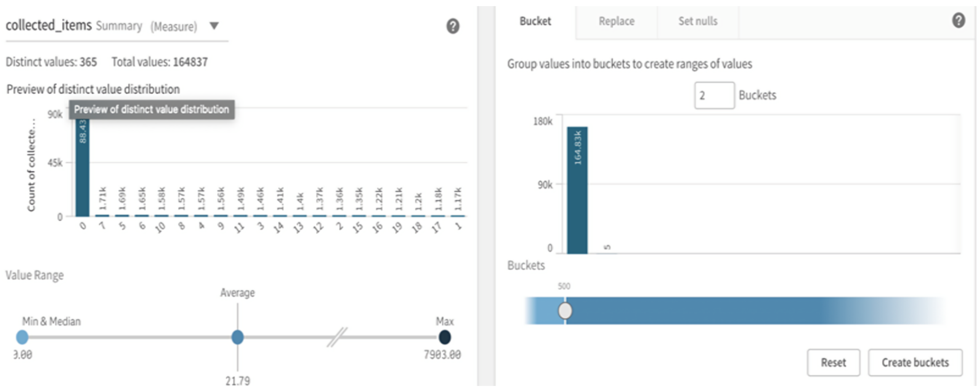Viewport: 980px width, 390px height.
Task: Click the Average value point marker
Action: tap(237, 337)
